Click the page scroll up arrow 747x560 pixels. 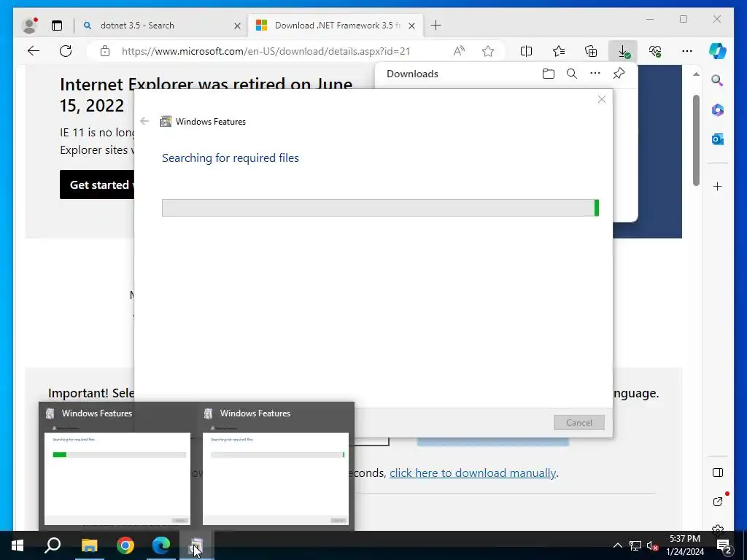696,74
